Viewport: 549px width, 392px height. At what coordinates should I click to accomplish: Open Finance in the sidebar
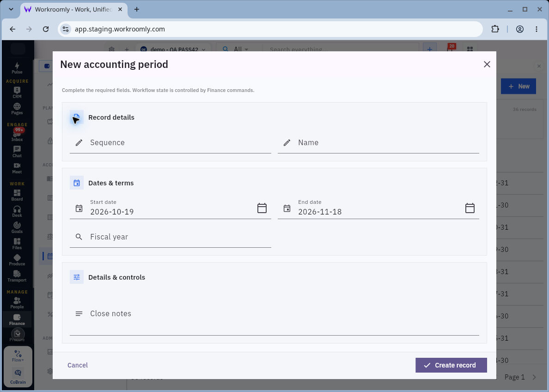click(x=17, y=319)
